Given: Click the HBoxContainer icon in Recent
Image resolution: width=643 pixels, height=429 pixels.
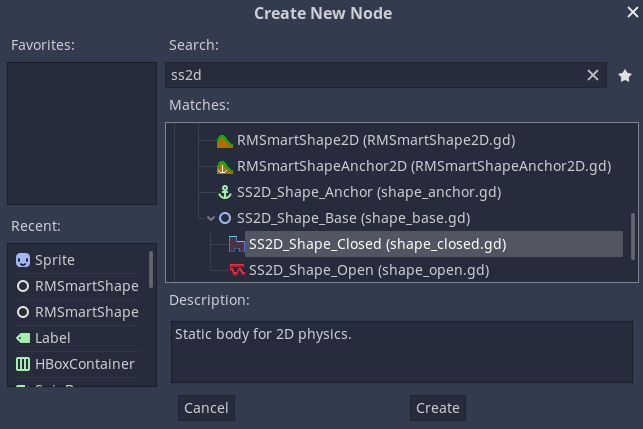Looking at the screenshot, I should click(23, 364).
